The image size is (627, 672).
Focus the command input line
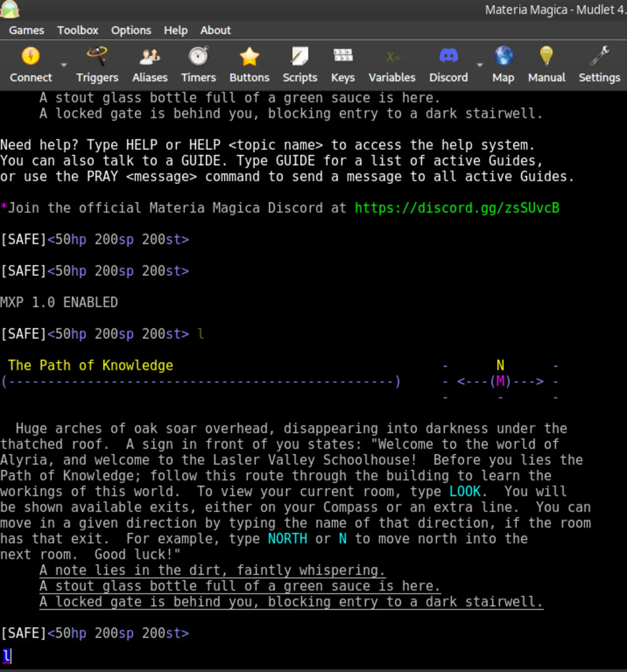[313, 656]
